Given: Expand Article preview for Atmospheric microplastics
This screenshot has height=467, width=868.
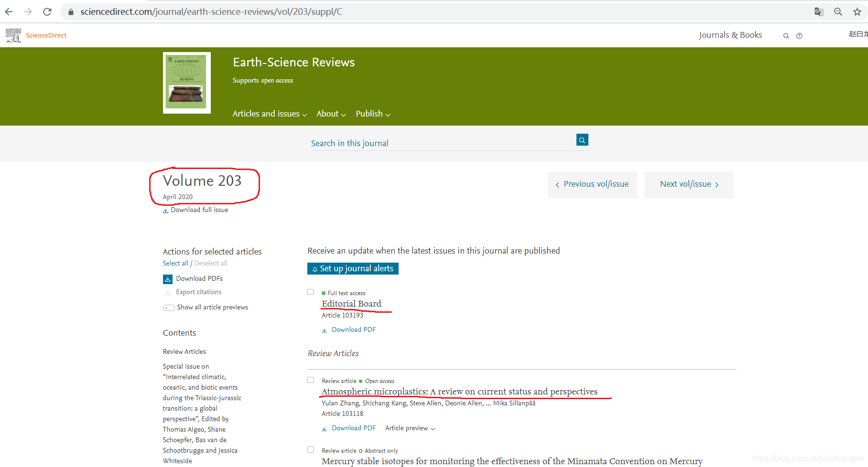Looking at the screenshot, I should pyautogui.click(x=410, y=428).
